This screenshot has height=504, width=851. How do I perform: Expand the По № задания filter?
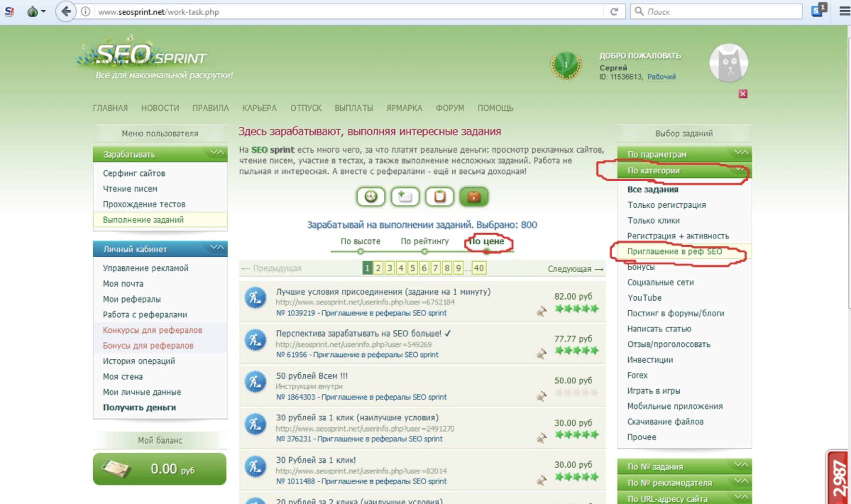point(684,466)
